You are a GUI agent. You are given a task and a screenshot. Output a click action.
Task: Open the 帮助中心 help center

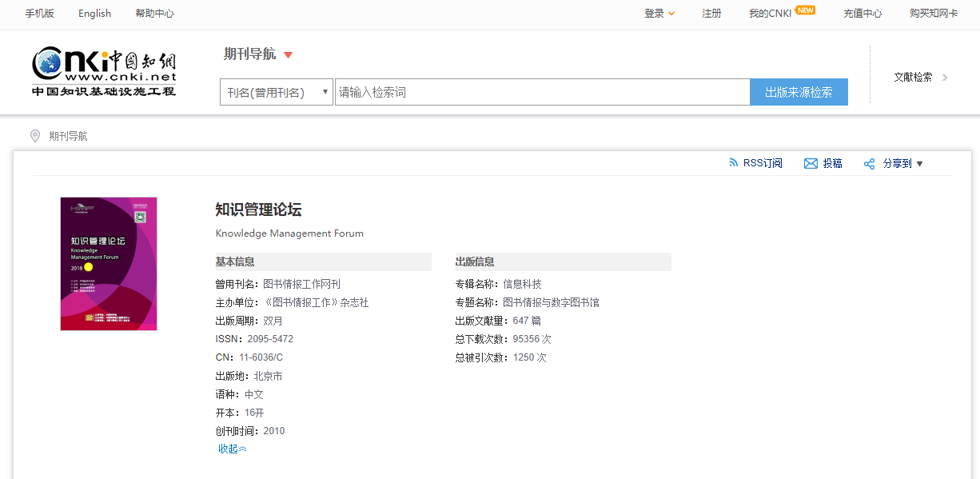point(154,14)
